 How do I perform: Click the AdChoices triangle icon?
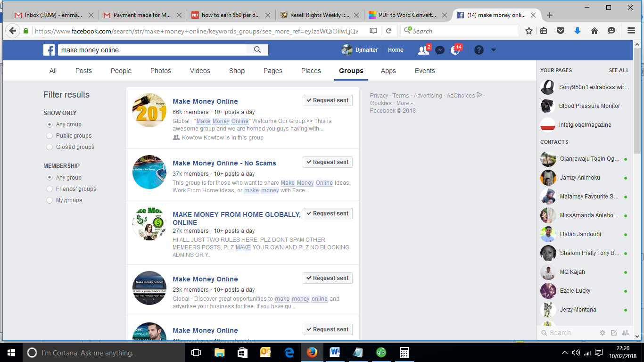pyautogui.click(x=479, y=95)
